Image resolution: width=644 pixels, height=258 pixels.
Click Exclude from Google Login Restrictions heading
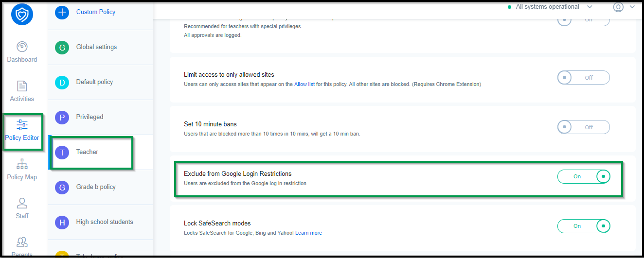coord(238,173)
